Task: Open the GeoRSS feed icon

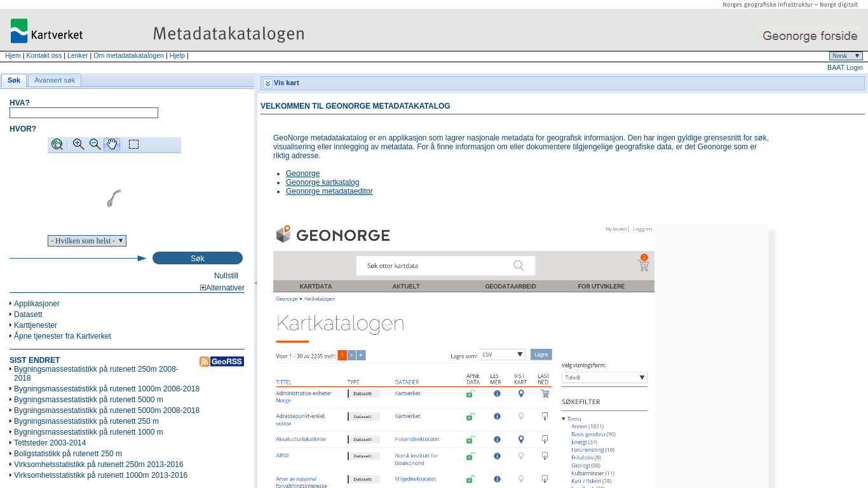Action: click(x=222, y=362)
